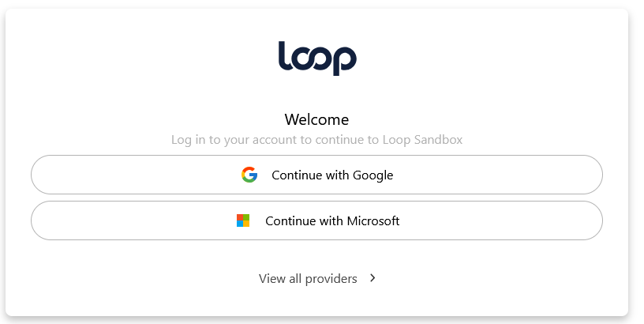The width and height of the screenshot is (644, 324).
Task: Click yellow square of the Microsoft logo
Action: click(x=246, y=224)
